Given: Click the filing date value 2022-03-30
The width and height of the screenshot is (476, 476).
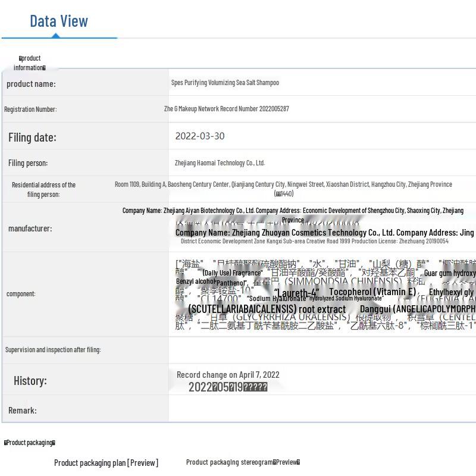Looking at the screenshot, I should point(199,136).
